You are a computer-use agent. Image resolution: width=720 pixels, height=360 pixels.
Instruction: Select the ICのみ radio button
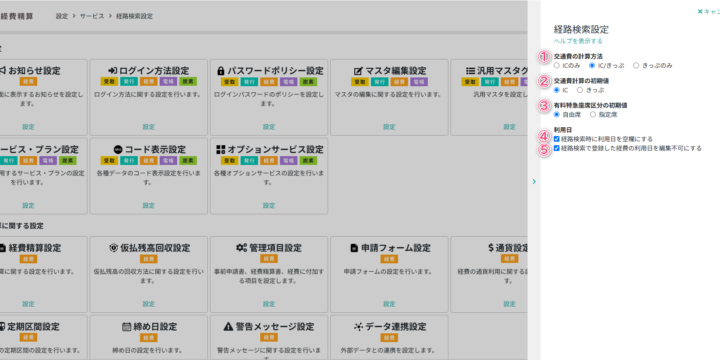click(557, 66)
